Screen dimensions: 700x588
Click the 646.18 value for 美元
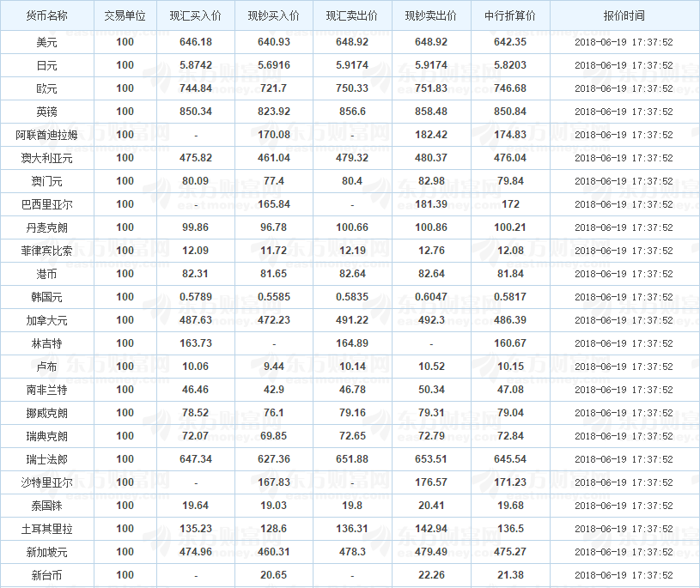[196, 42]
